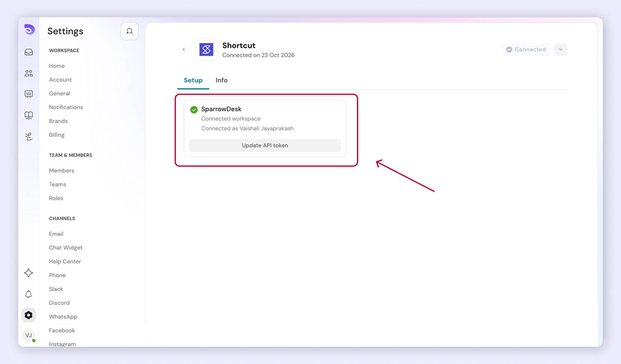
Task: Open Facebook channel settings
Action: point(62,330)
